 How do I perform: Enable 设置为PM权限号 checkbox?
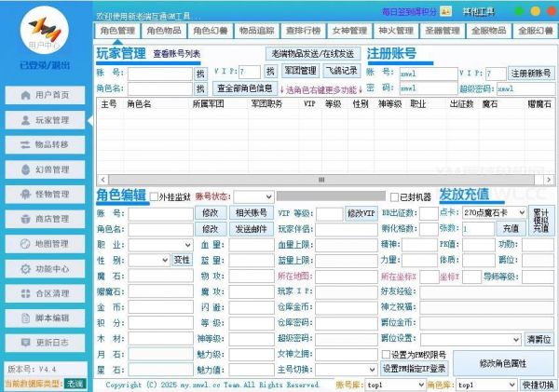coord(386,354)
